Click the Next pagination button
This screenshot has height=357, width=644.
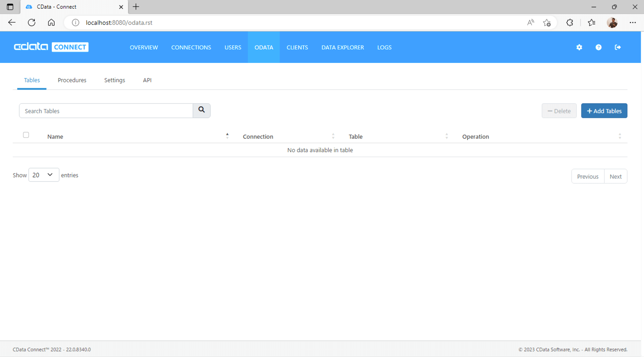(615, 176)
